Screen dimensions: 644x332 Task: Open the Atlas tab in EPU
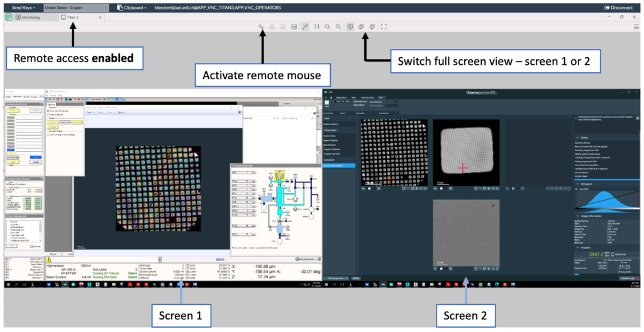coord(353,97)
